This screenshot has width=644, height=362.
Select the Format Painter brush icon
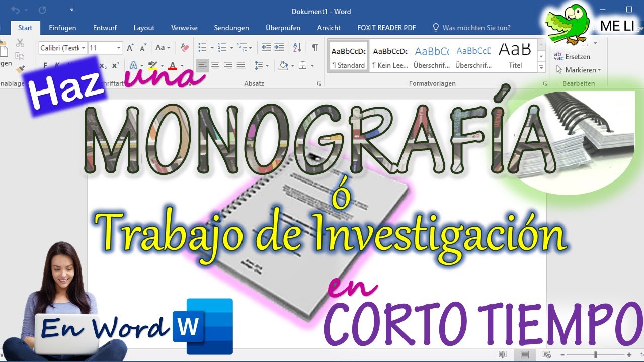[20, 69]
